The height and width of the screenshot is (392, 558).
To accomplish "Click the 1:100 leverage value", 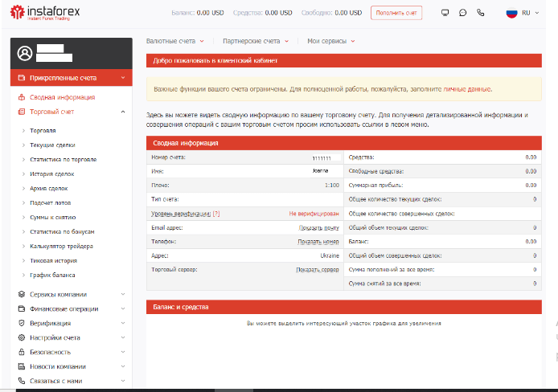I will pyautogui.click(x=332, y=186).
